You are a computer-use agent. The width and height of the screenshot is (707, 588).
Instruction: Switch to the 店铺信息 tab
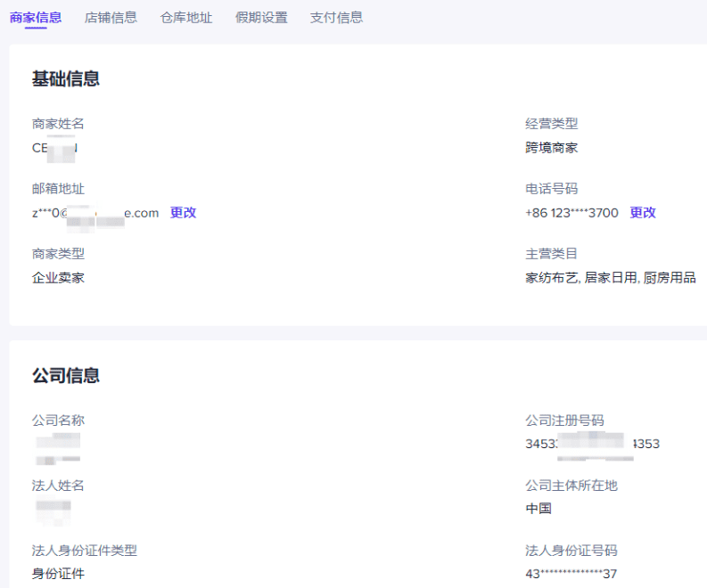coord(111,18)
